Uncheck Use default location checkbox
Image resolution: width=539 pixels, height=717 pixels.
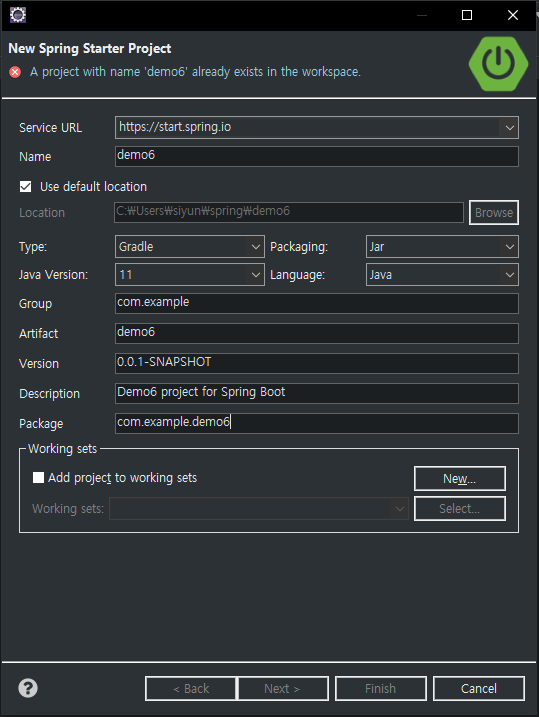[26, 187]
